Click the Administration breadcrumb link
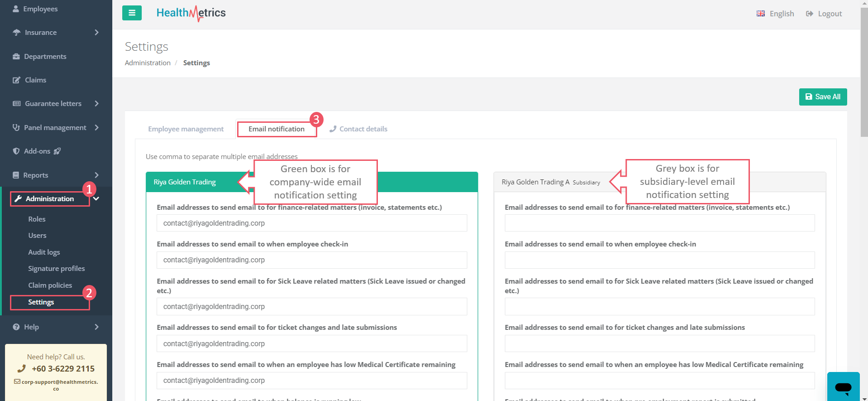This screenshot has height=401, width=868. click(148, 63)
